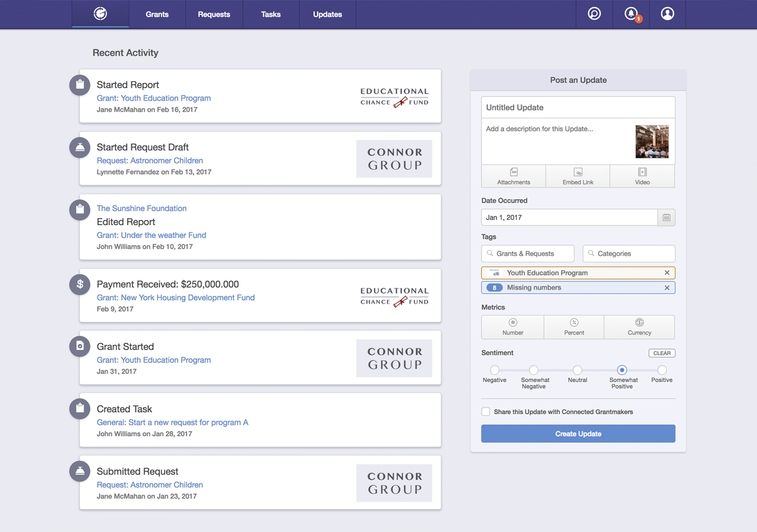Click the Attachments icon button

point(513,176)
